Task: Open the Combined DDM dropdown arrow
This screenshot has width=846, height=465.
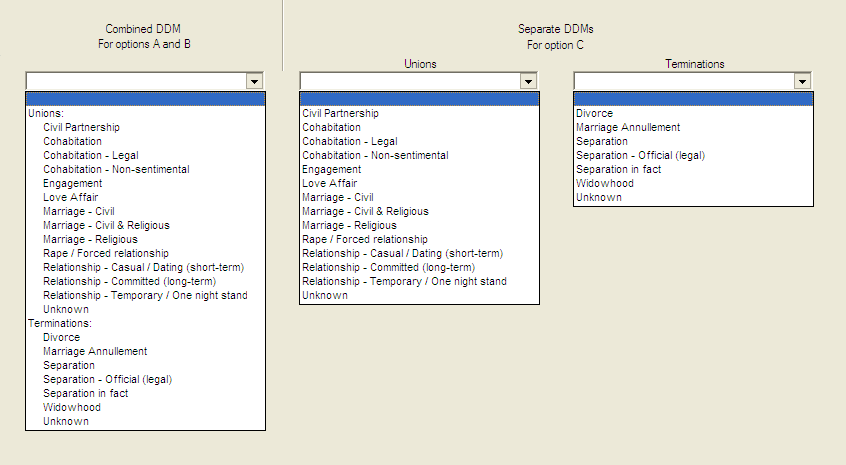Action: tap(254, 81)
